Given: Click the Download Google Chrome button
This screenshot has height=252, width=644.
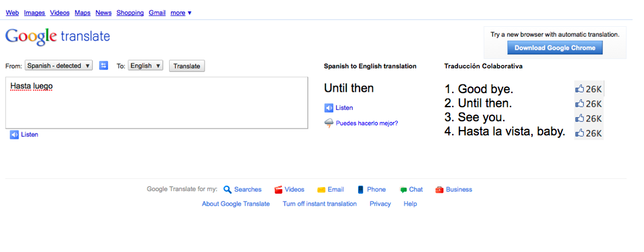Looking at the screenshot, I should (x=555, y=48).
